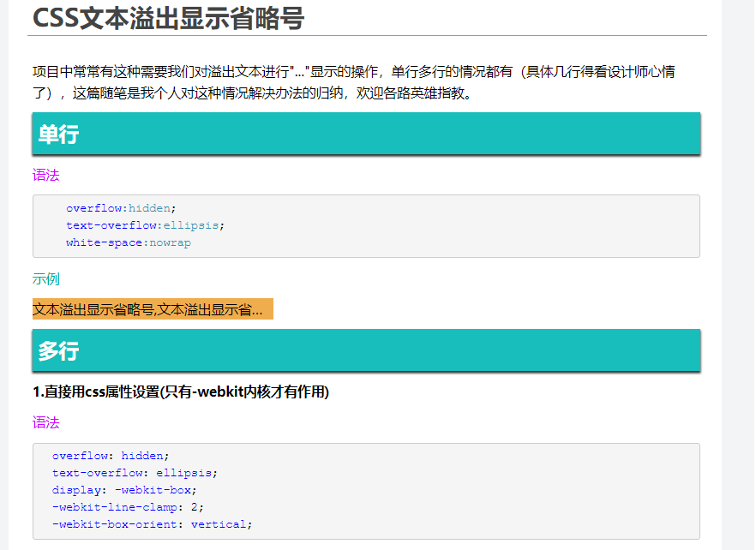756x550 pixels.
Task: Click the code line text-overflow:ellipsis; in first block
Action: click(145, 225)
